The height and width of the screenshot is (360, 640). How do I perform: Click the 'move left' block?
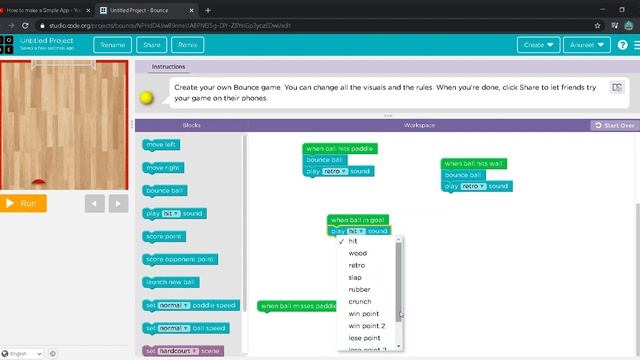pyautogui.click(x=161, y=144)
